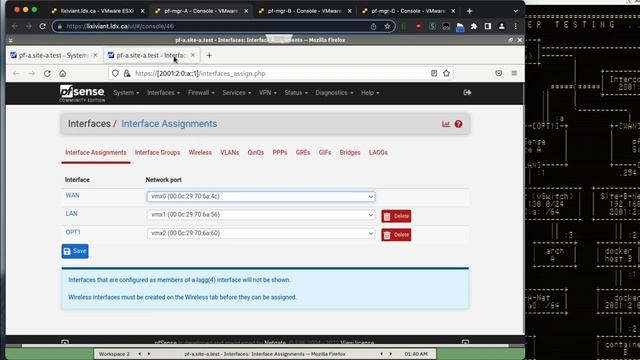Open the Chrome profile avatar menu
The width and height of the screenshot is (640, 360).
[x=502, y=27]
